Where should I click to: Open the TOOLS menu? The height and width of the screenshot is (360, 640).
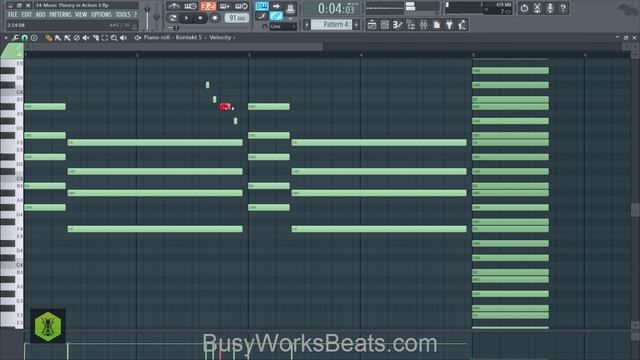[x=123, y=14]
